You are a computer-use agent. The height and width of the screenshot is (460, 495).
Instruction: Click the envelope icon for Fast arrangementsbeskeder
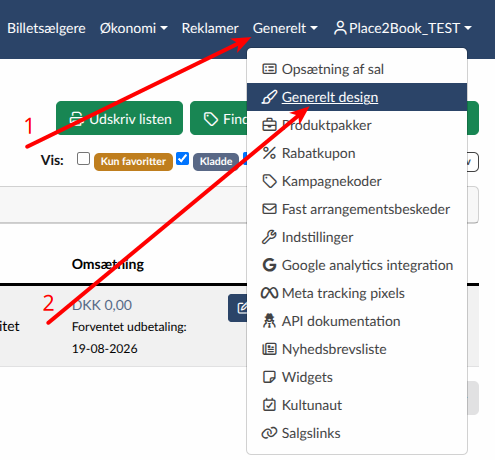[x=269, y=209]
